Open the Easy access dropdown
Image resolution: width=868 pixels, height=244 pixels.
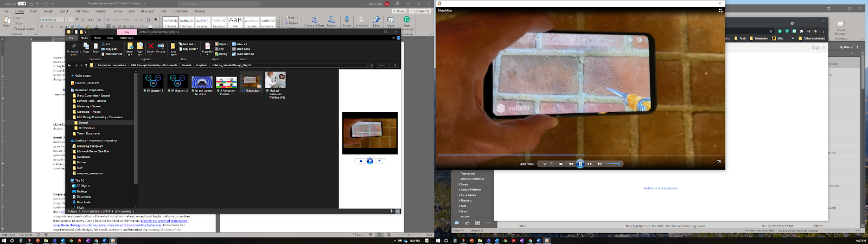(x=189, y=49)
